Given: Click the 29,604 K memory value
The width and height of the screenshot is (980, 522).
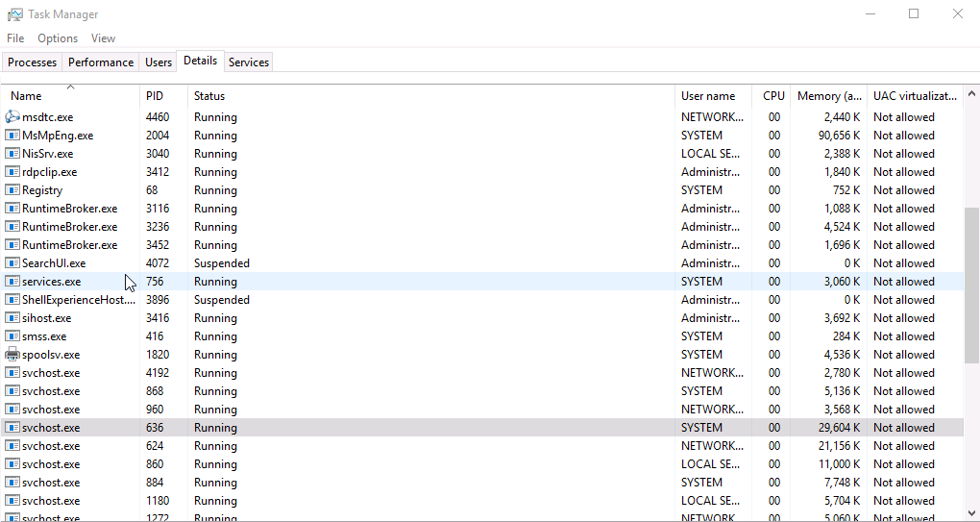Looking at the screenshot, I should pos(839,428).
